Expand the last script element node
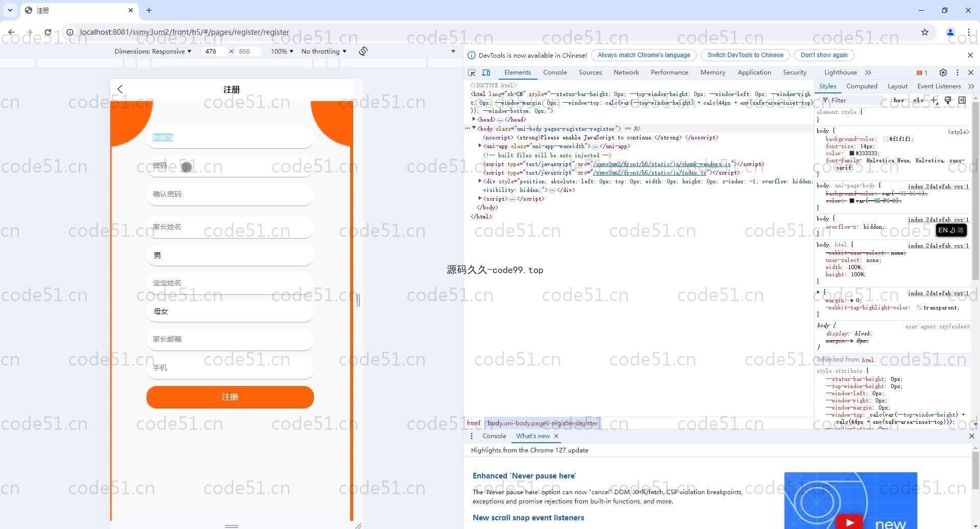The height and width of the screenshot is (529, 980). [x=480, y=199]
